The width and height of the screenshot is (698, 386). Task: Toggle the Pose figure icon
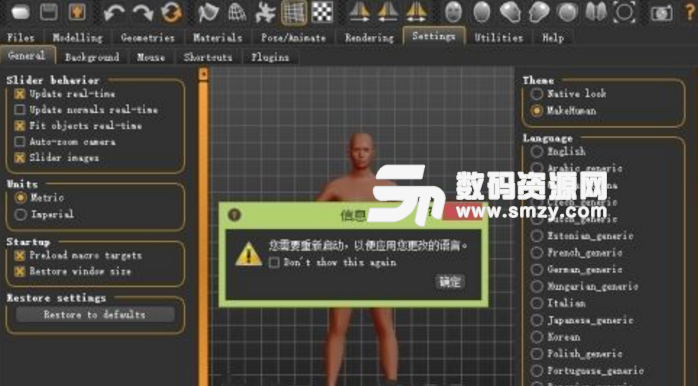pos(265,12)
